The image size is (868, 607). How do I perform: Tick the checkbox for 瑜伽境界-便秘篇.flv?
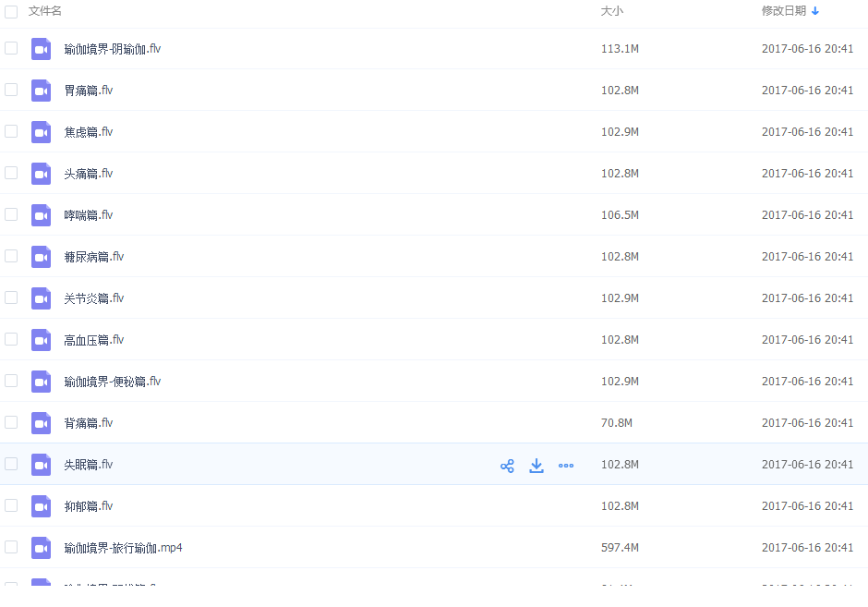pyautogui.click(x=11, y=381)
